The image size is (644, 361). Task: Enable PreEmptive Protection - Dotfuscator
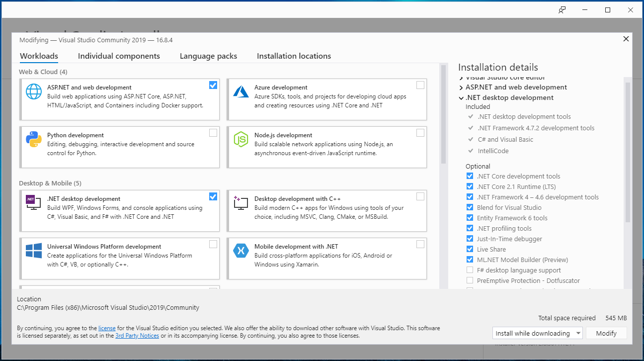470,280
